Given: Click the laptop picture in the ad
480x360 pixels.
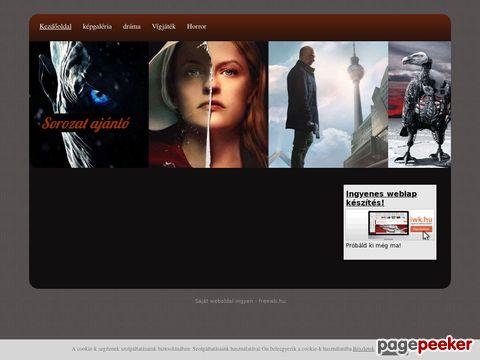Looking at the screenshot, I should click(x=388, y=224).
